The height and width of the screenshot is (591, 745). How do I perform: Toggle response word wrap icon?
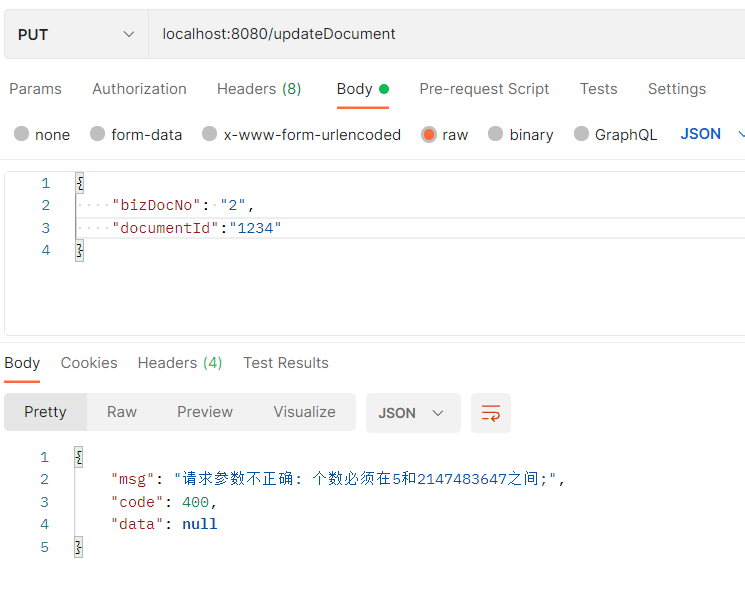[x=490, y=412]
